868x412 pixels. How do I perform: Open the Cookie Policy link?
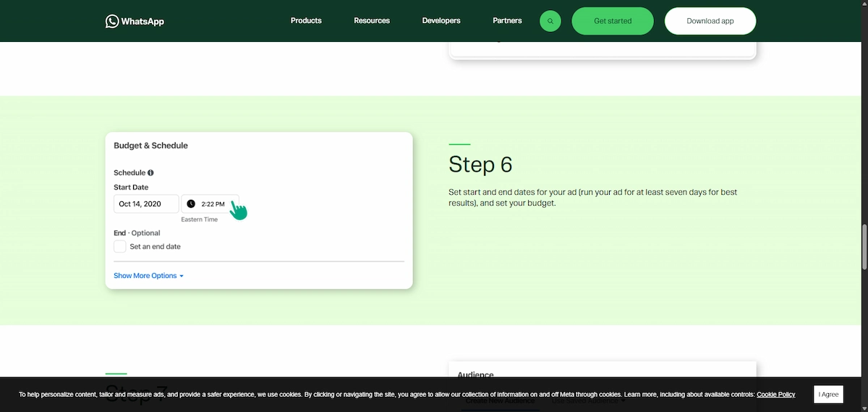tap(775, 395)
